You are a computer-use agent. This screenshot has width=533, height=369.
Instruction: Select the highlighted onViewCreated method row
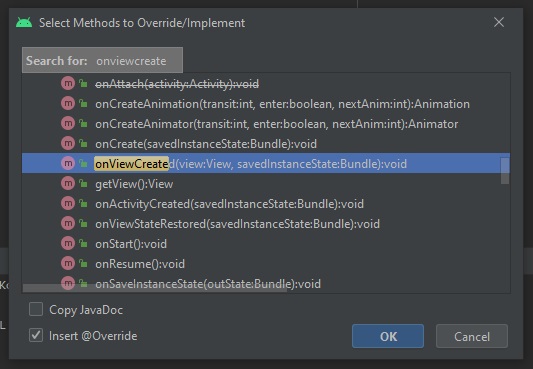tap(266, 163)
